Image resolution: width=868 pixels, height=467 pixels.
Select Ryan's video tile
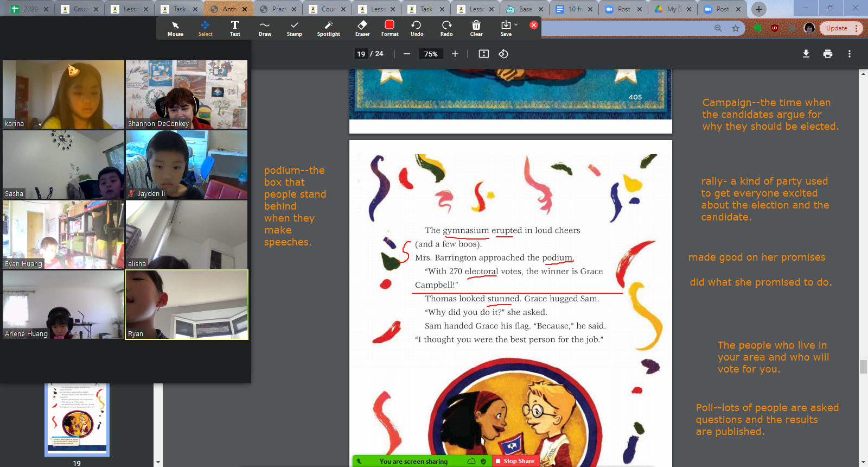[x=187, y=305]
